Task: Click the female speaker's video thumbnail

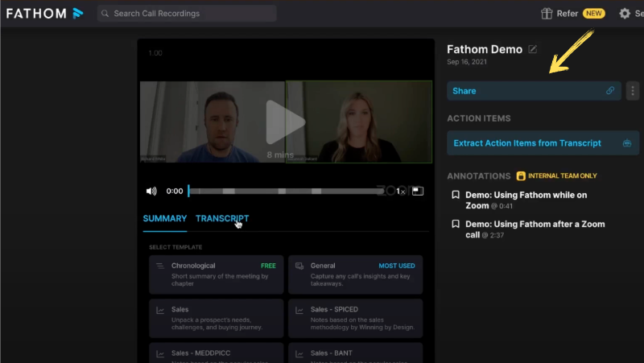Action: pos(359,122)
